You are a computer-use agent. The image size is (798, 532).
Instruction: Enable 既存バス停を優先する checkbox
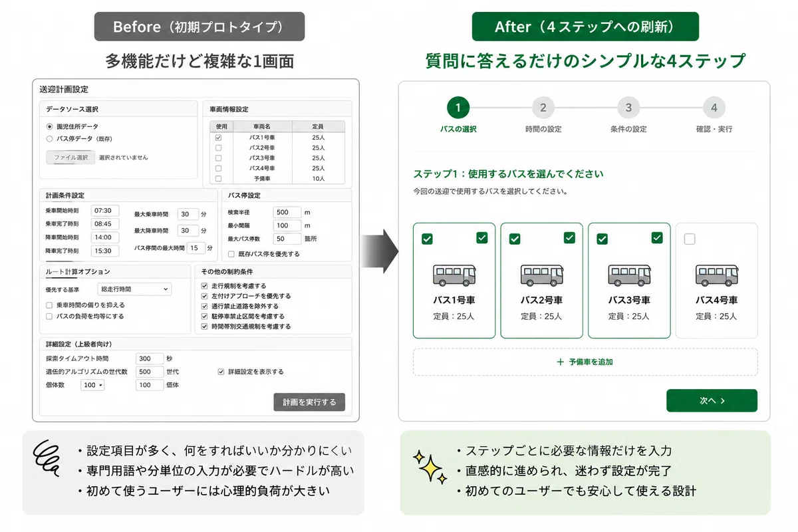point(231,254)
